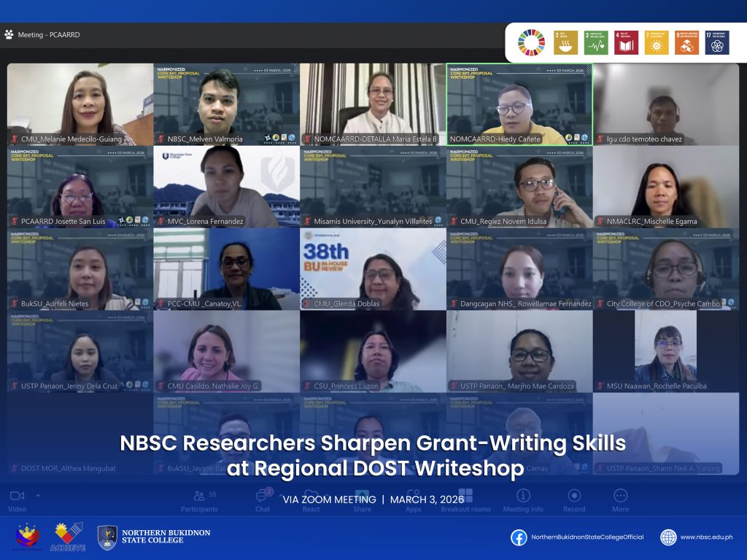Click muted mic icon for lgu cdo temoteo chavez

[601, 139]
